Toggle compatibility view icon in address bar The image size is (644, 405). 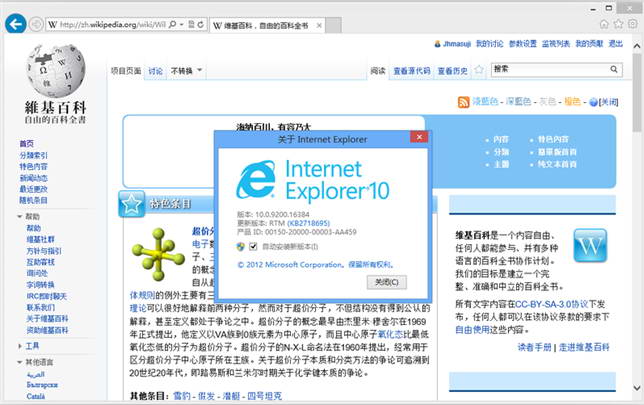tap(191, 25)
